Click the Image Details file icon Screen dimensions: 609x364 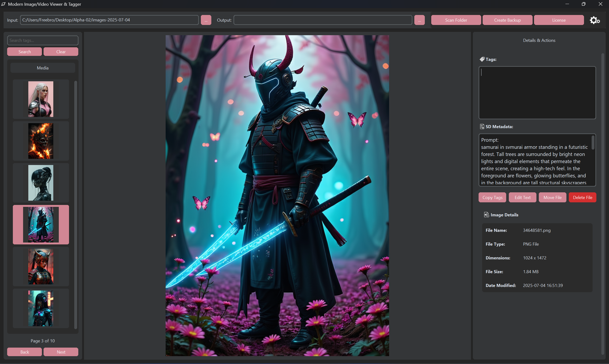tap(486, 215)
